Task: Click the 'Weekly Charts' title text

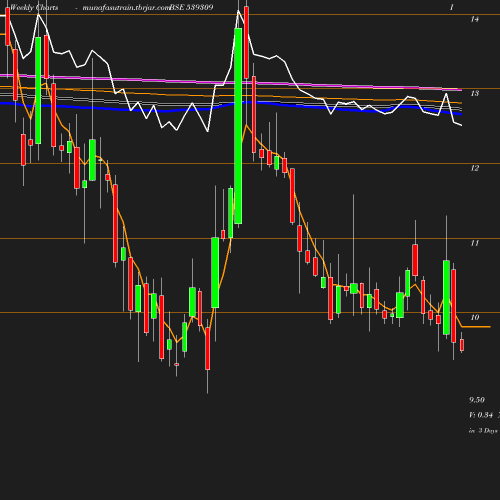Action: (x=34, y=7)
